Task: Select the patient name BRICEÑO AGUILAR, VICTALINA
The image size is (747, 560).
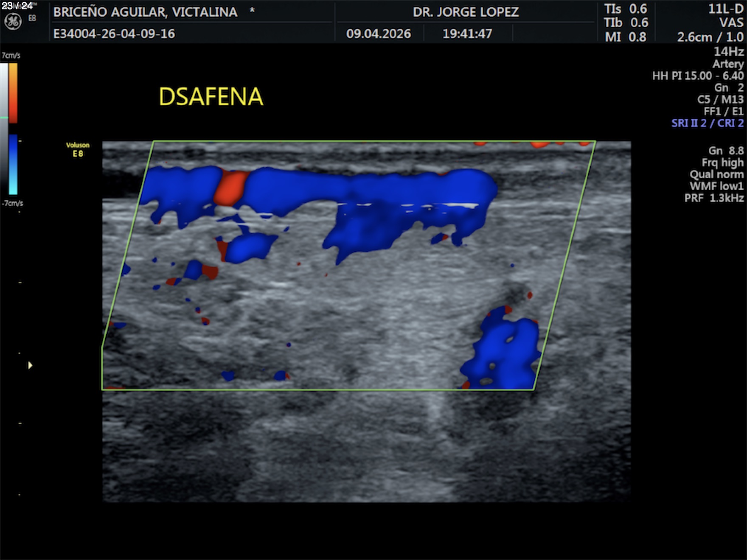Action: (x=145, y=12)
